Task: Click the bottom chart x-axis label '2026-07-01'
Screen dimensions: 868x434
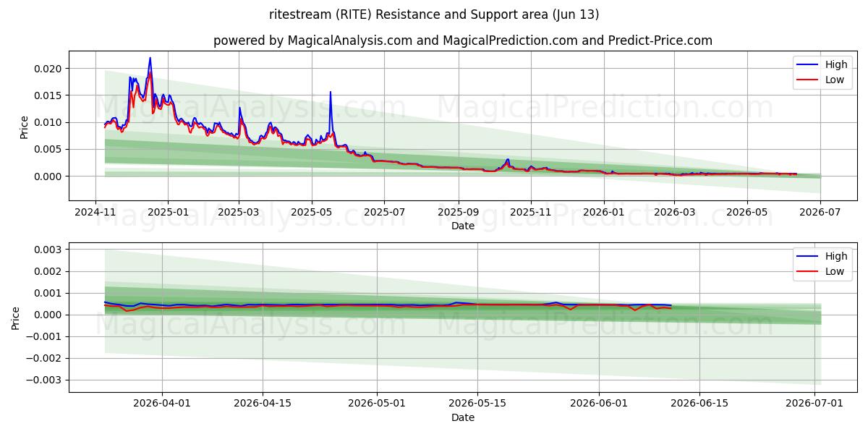Action: tap(814, 403)
